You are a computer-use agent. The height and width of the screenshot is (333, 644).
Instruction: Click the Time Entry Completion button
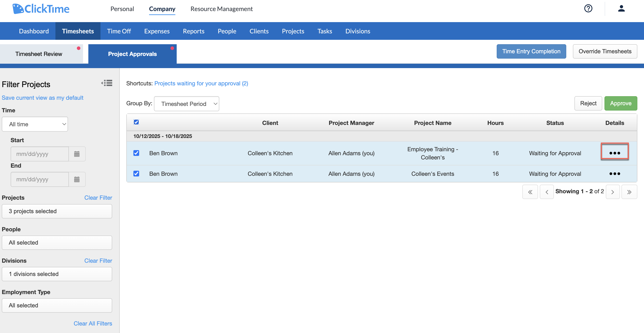(531, 51)
